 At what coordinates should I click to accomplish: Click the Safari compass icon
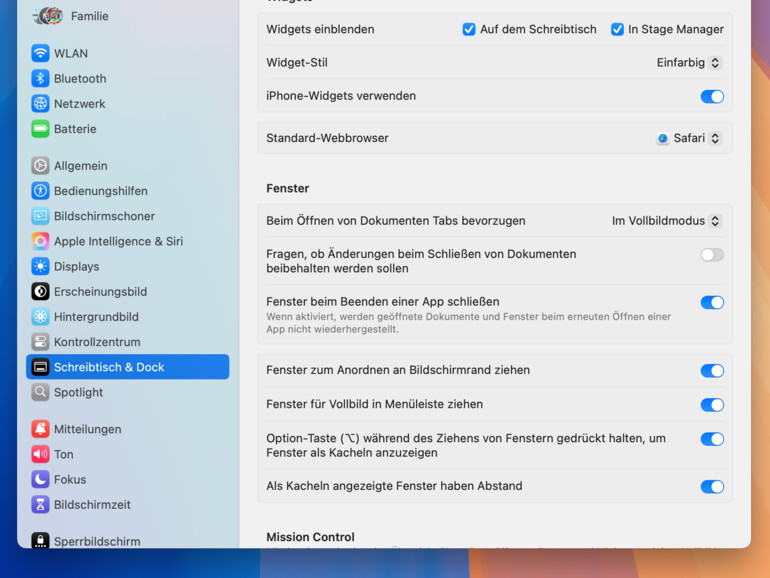[662, 138]
